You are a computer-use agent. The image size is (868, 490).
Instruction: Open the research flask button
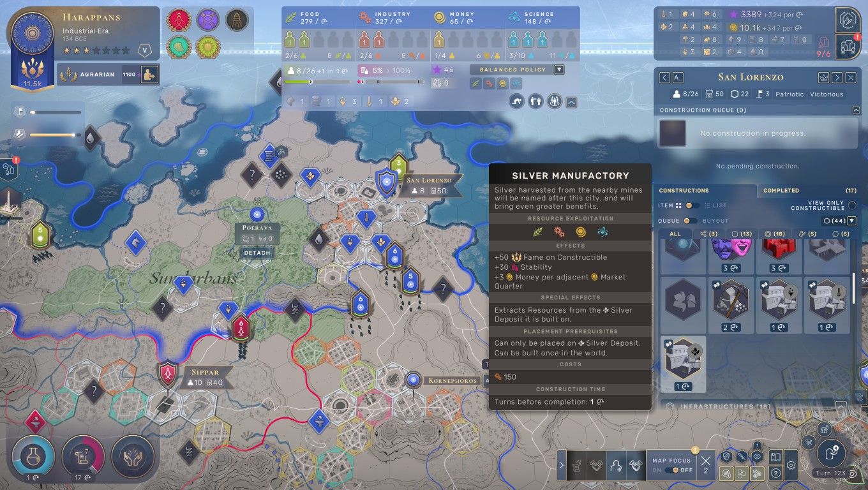[32, 457]
